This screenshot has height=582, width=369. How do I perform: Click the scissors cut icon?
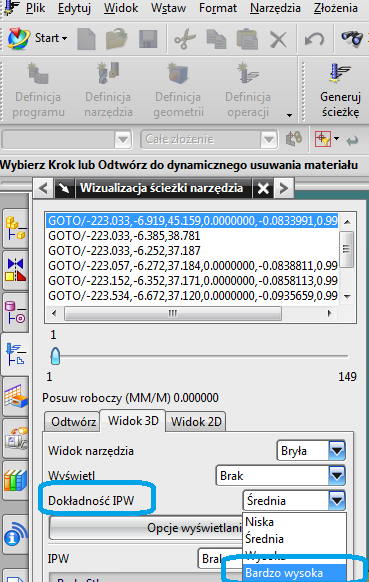tap(184, 39)
